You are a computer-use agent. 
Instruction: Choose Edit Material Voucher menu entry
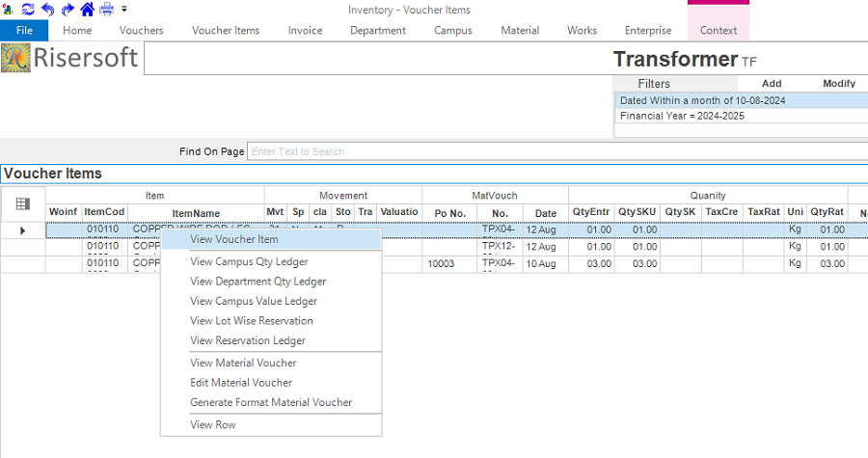pyautogui.click(x=241, y=383)
